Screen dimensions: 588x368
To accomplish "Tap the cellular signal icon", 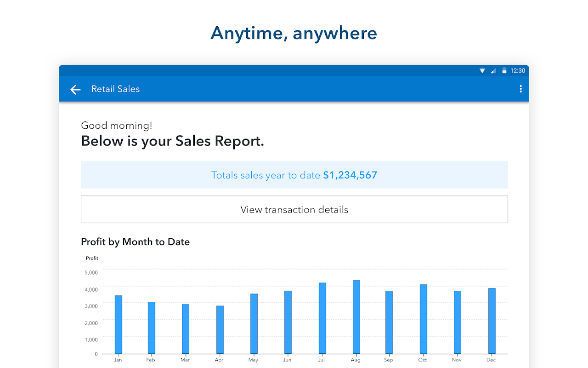I will pyautogui.click(x=493, y=71).
